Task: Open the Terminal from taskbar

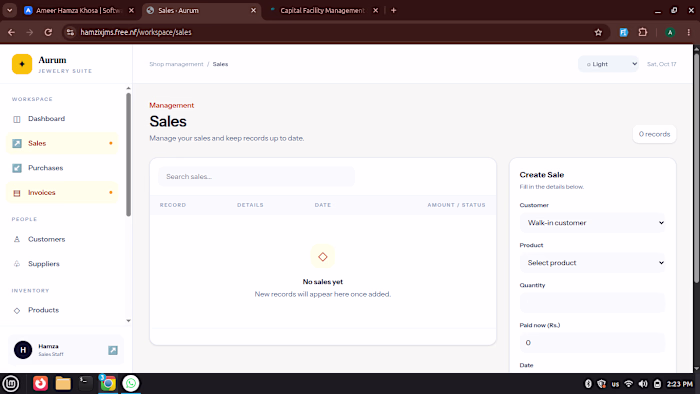Action: [x=85, y=383]
